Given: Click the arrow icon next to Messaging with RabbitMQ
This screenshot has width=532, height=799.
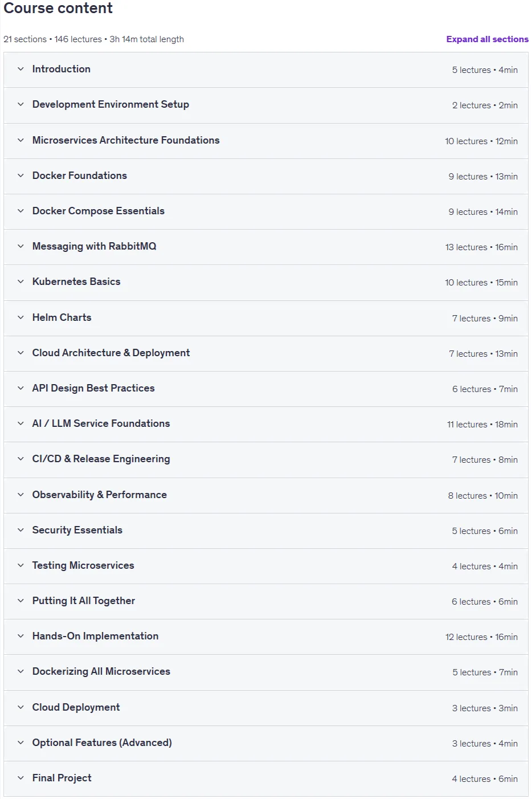Looking at the screenshot, I should point(21,246).
